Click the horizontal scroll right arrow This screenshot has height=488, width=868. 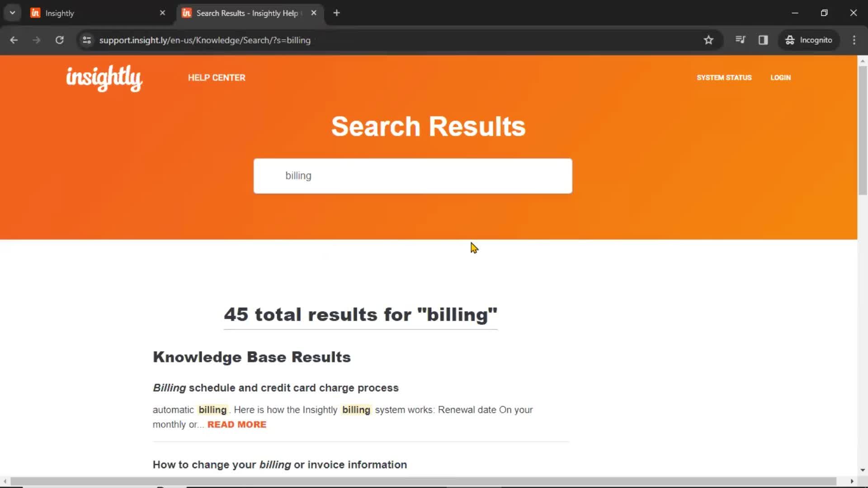(x=852, y=481)
